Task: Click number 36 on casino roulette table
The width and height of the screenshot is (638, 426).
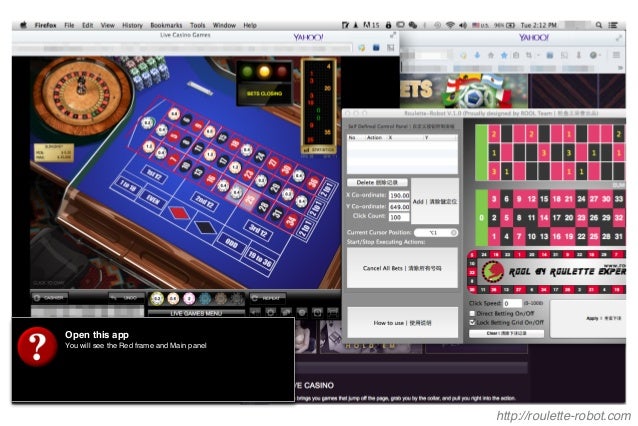Action: pyautogui.click(x=313, y=182)
